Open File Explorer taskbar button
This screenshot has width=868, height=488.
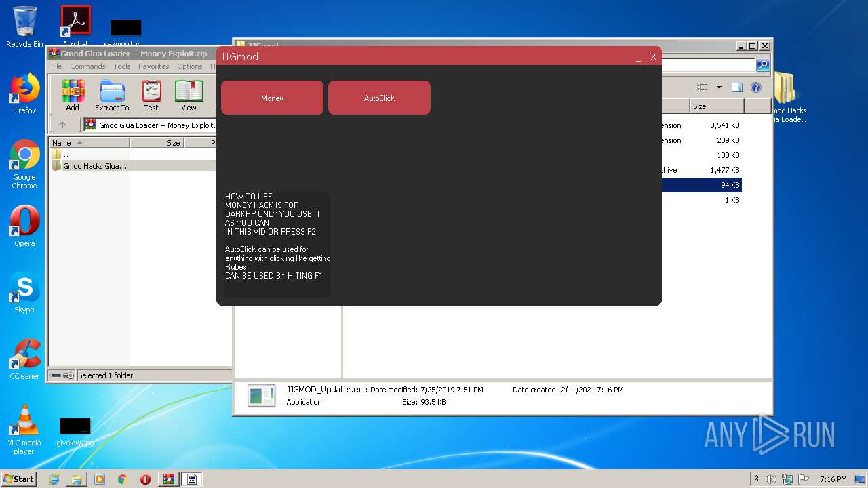[x=77, y=479]
